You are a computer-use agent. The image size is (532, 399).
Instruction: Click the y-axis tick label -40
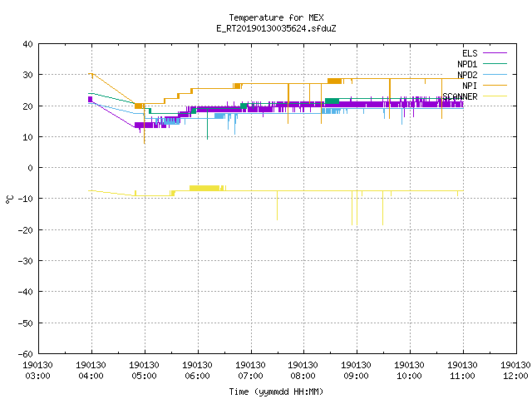[x=26, y=292]
